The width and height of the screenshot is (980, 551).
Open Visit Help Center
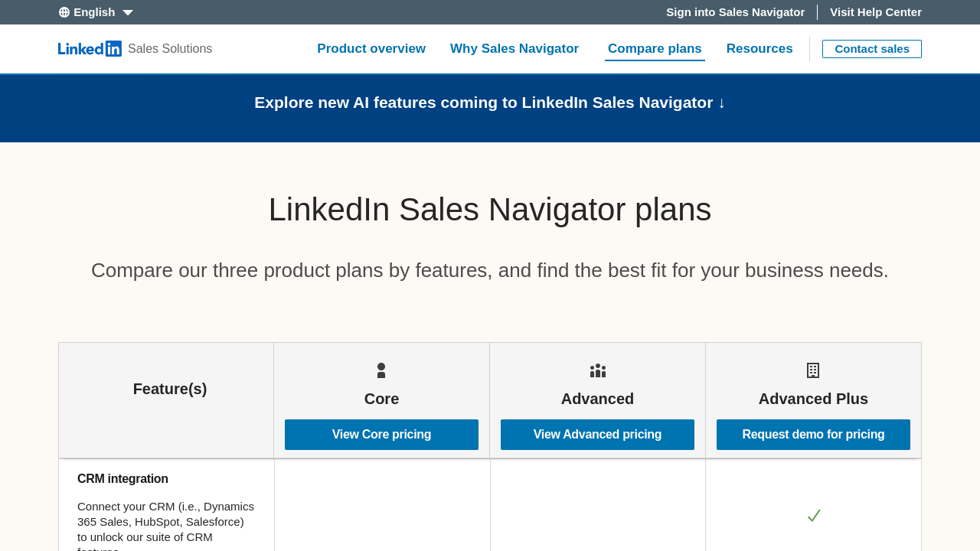pyautogui.click(x=876, y=11)
